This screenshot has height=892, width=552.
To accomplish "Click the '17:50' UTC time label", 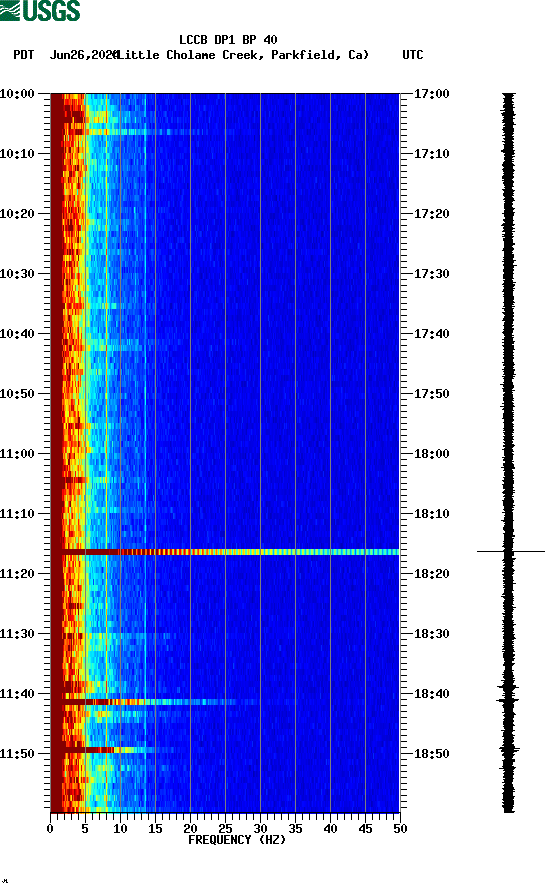I will coord(431,394).
